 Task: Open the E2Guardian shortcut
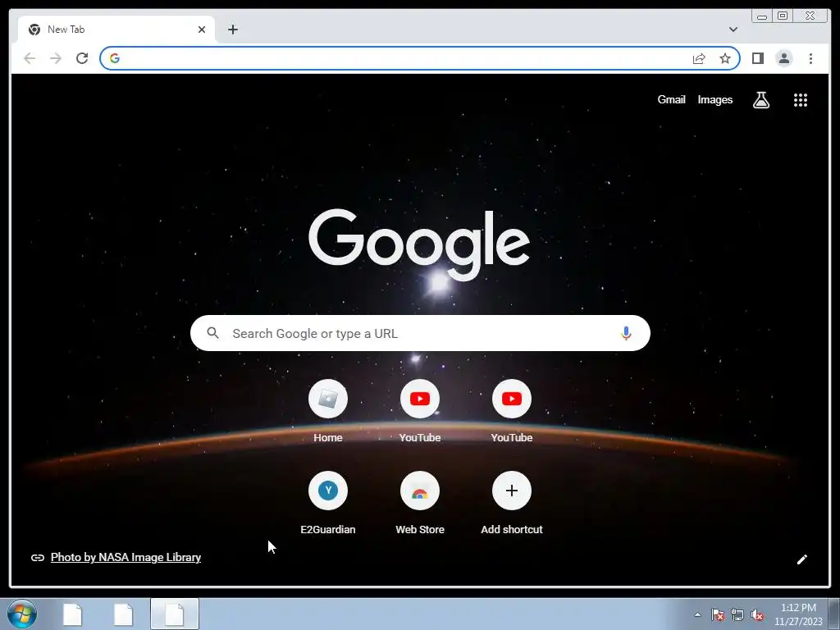pyautogui.click(x=328, y=503)
